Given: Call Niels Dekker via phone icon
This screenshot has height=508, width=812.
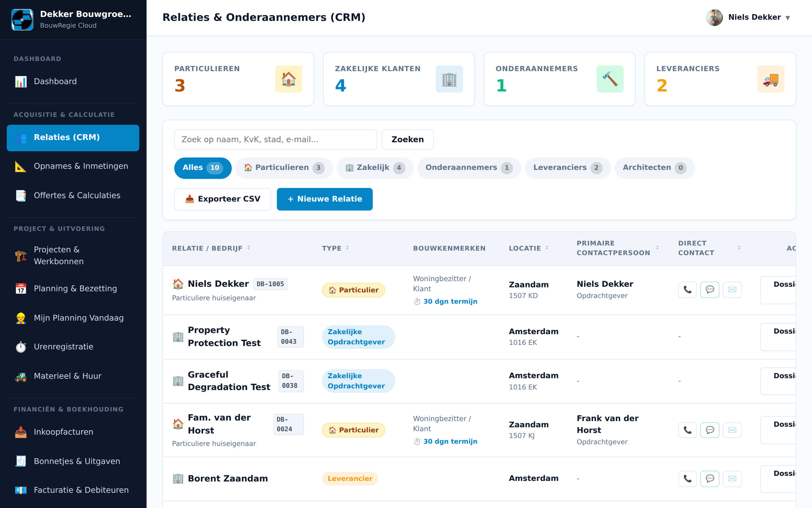Looking at the screenshot, I should (687, 290).
